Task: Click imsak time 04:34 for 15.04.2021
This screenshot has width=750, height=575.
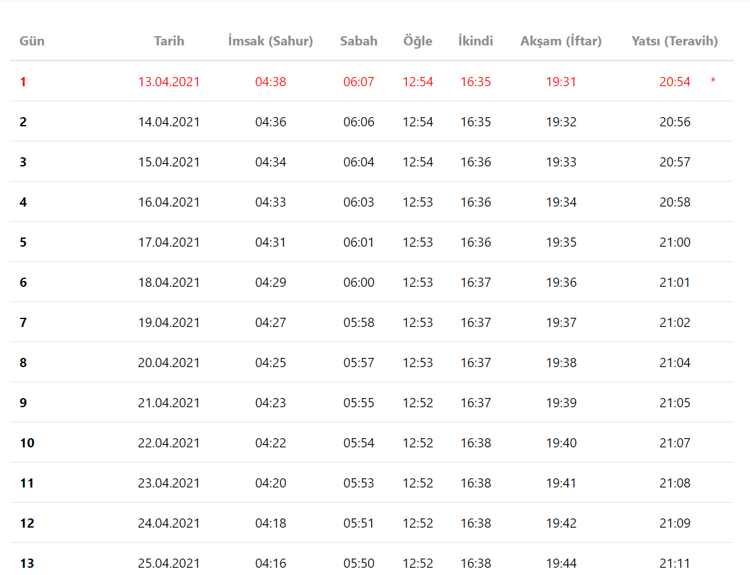Action: [270, 162]
